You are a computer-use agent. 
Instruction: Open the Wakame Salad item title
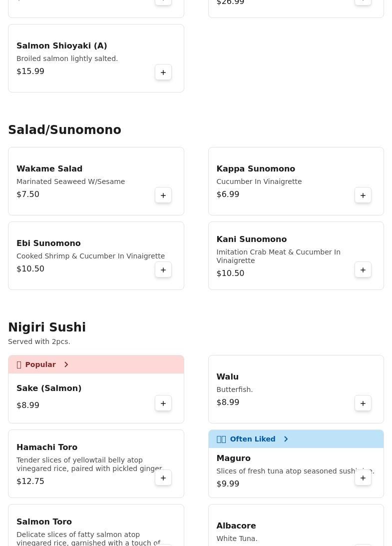49,169
